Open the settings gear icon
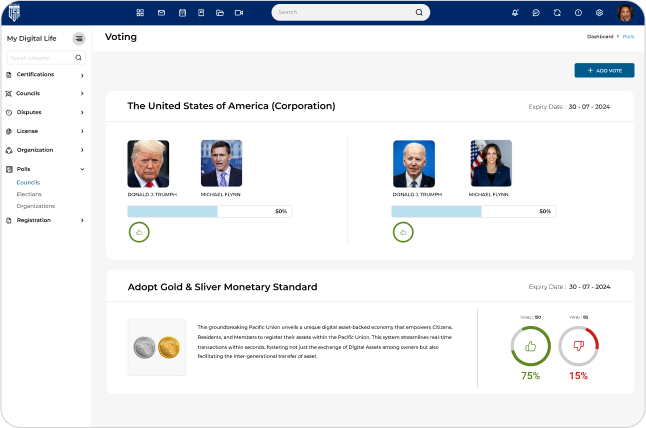The width and height of the screenshot is (646, 428). point(599,13)
